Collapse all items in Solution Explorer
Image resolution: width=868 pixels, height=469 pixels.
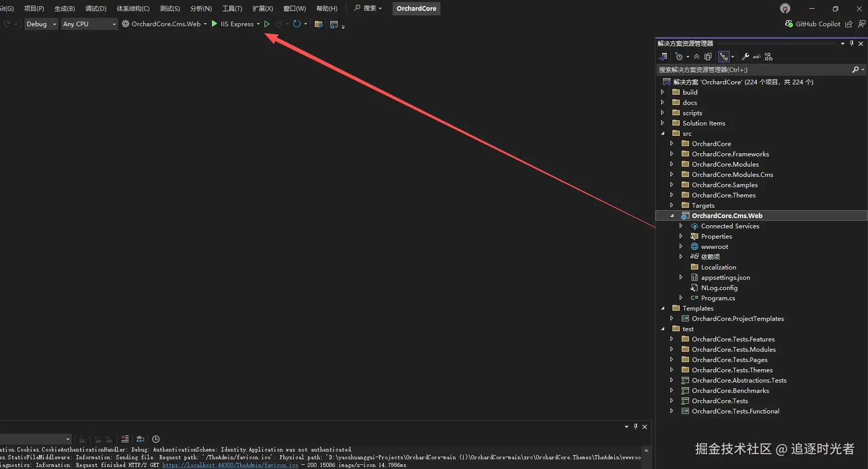697,57
